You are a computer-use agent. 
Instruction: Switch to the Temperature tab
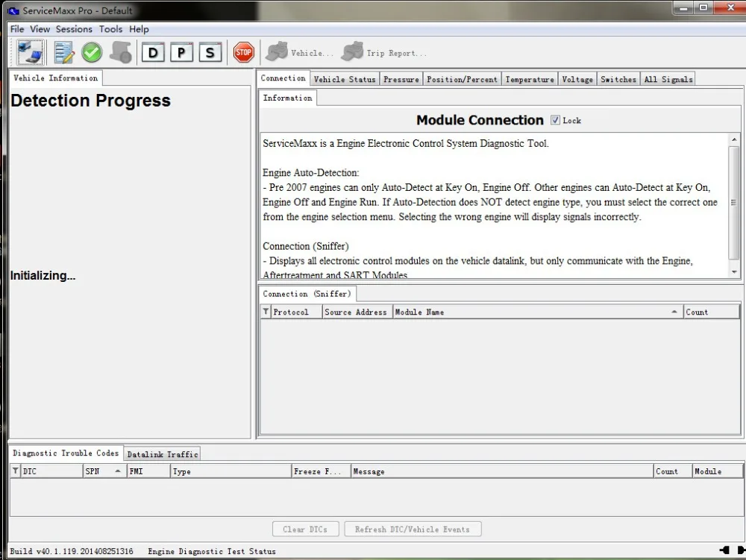click(530, 79)
